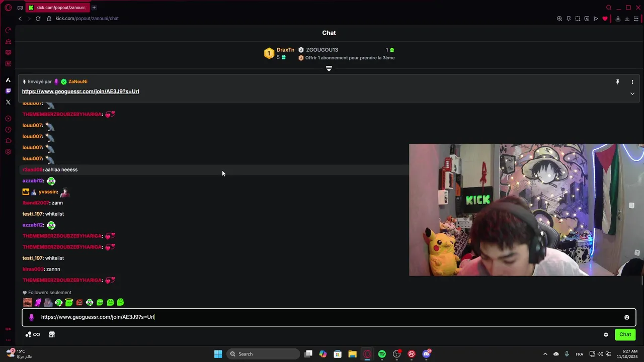Open History clock icon in sidebar
The height and width of the screenshot is (362, 644).
(x=8, y=130)
